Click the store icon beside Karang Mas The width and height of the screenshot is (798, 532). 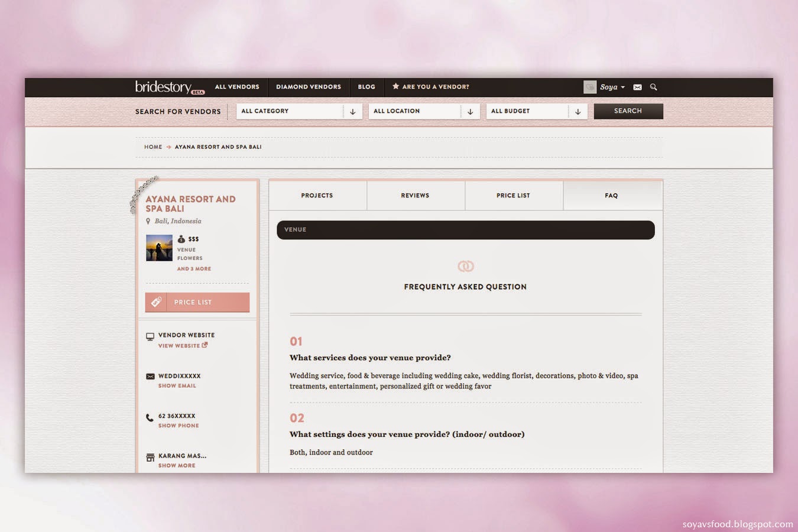tap(150, 457)
